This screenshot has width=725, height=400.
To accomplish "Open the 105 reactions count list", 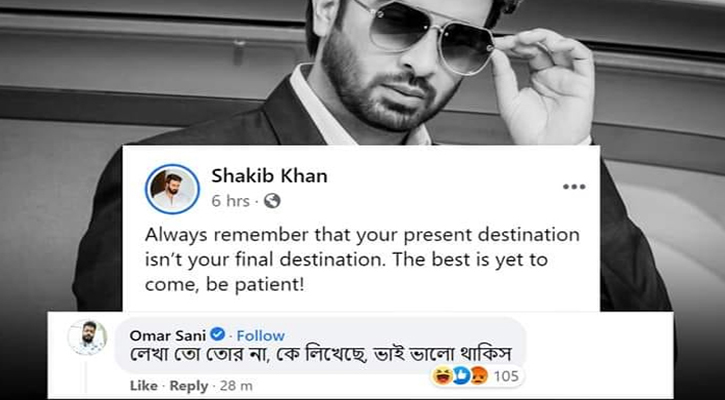I will [x=504, y=377].
